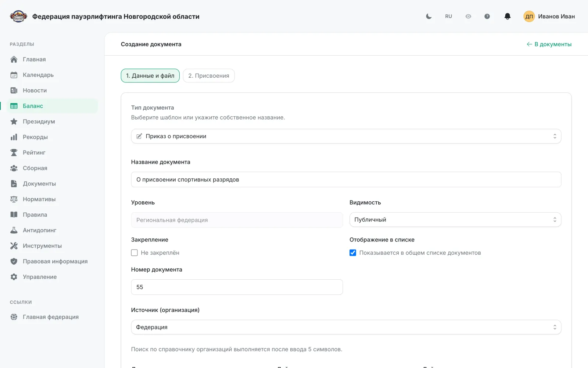Uncheck Показывается в общем списке документов

[353, 253]
